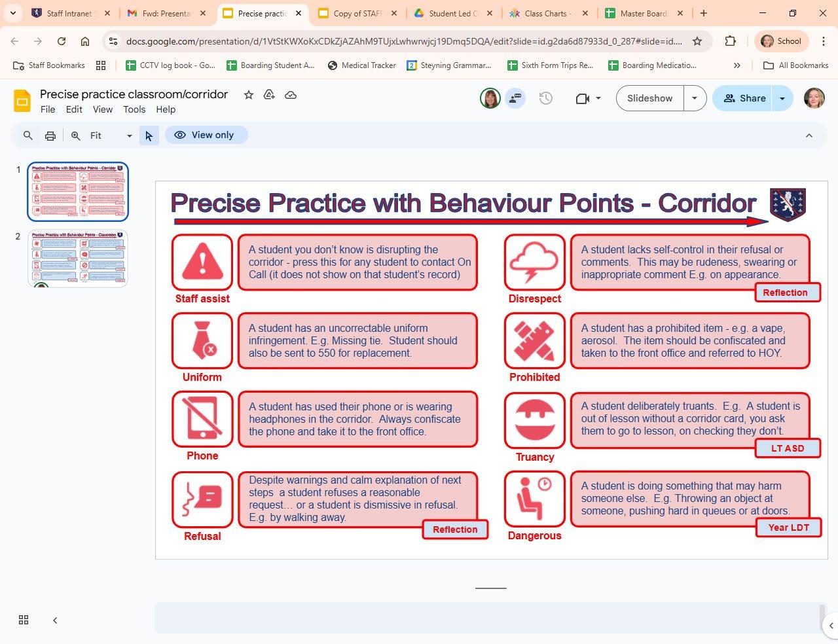This screenshot has height=644, width=838.
Task: Click the move to folder icon
Action: tap(269, 95)
